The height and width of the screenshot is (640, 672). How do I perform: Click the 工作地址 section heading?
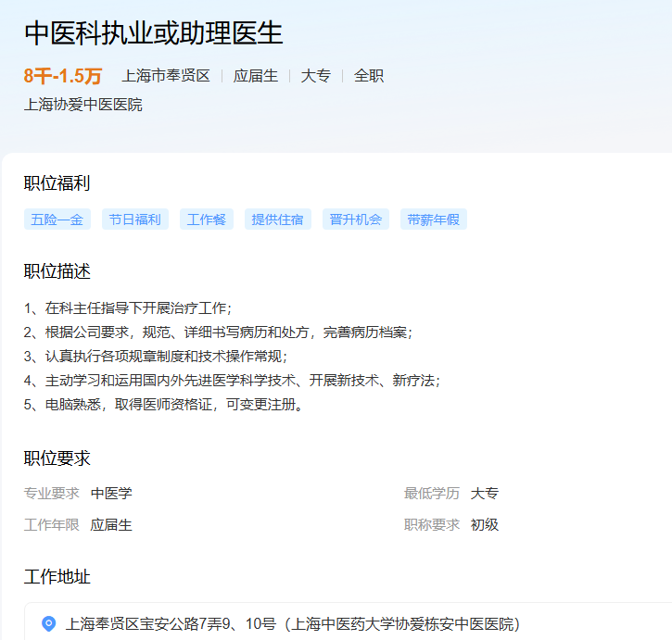(x=57, y=577)
